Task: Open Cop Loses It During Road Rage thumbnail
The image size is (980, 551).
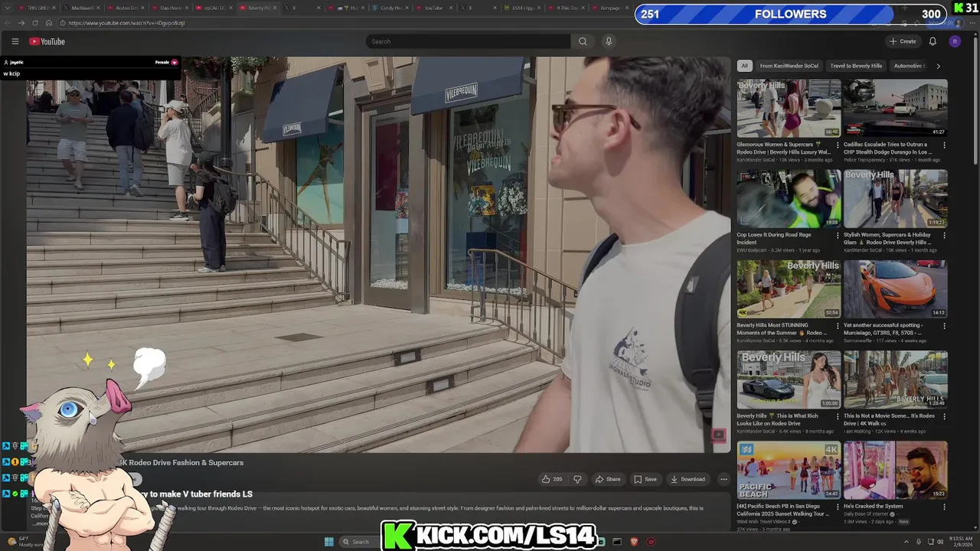Action: tap(789, 198)
